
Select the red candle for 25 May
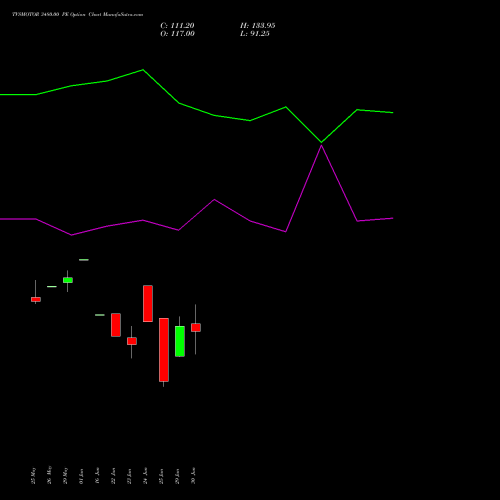36,299
